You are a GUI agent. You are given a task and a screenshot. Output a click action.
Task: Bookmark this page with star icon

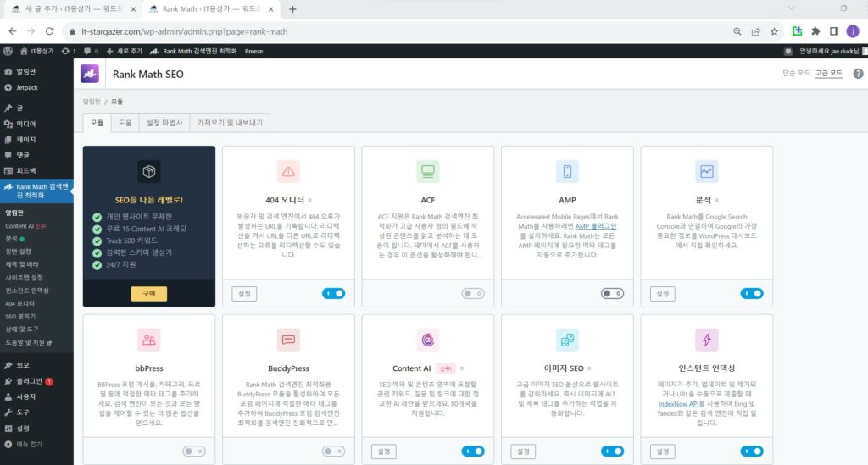coord(775,31)
